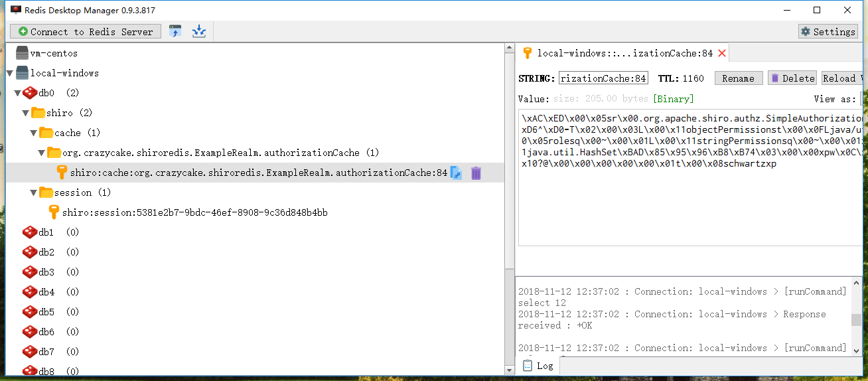
Task: Click the db0 database icon
Action: pyautogui.click(x=30, y=93)
